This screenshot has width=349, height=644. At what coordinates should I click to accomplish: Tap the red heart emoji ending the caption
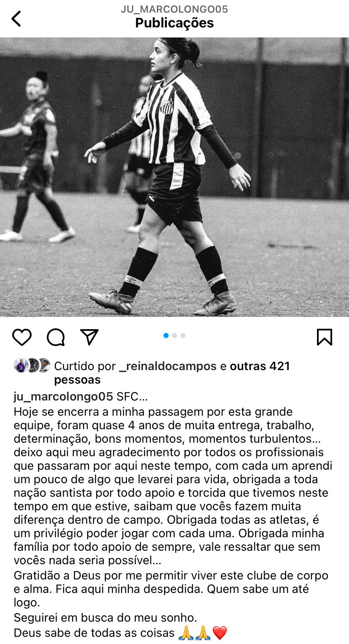[x=220, y=633]
